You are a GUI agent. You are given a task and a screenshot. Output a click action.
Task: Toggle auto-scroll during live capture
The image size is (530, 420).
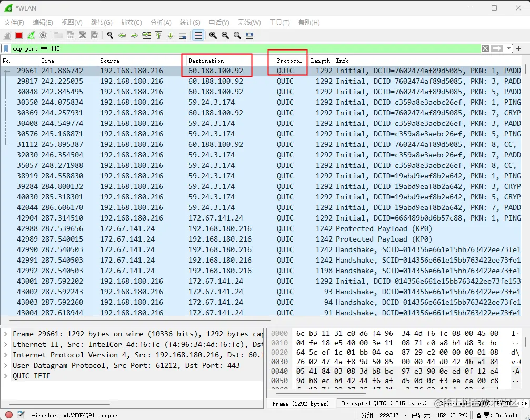(183, 35)
